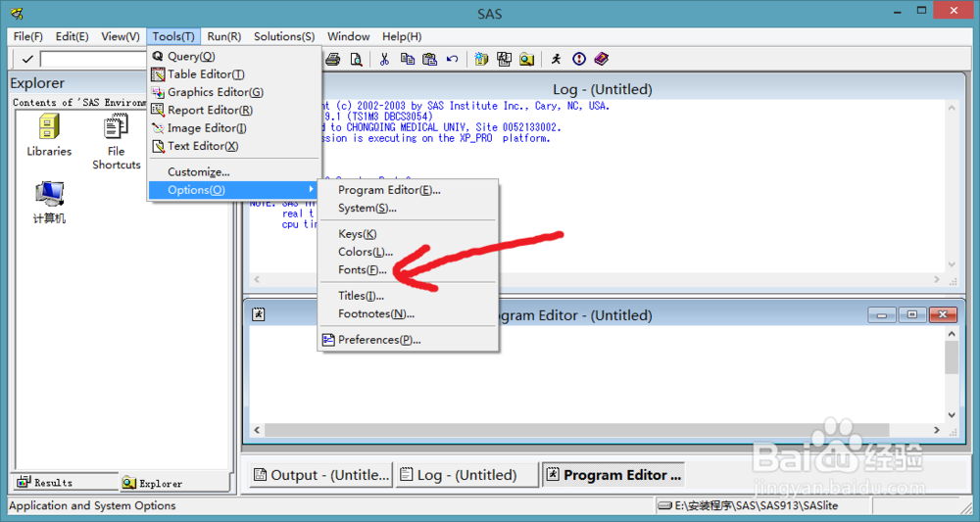This screenshot has width=980, height=522.
Task: Click the Cut scissors icon
Action: click(384, 60)
